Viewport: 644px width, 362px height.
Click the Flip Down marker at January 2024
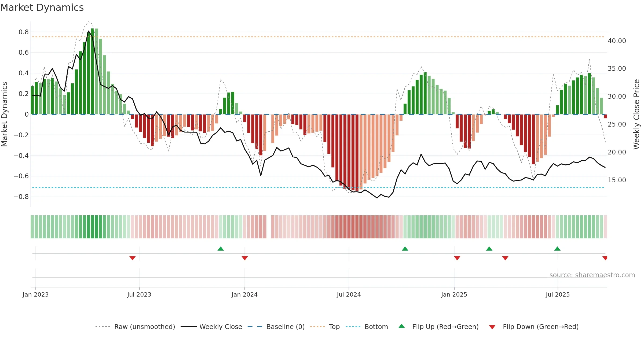click(245, 258)
